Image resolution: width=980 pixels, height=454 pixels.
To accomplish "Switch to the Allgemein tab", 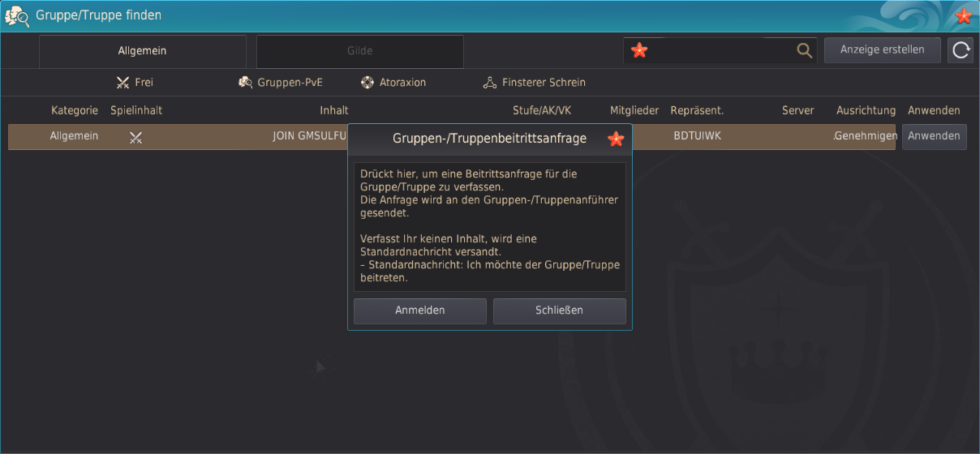I will 142,51.
